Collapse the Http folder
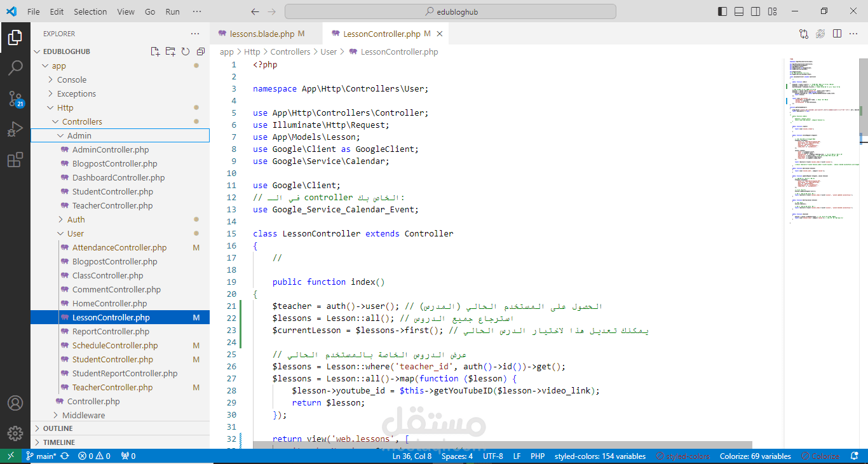This screenshot has width=868, height=464. (119, 107)
